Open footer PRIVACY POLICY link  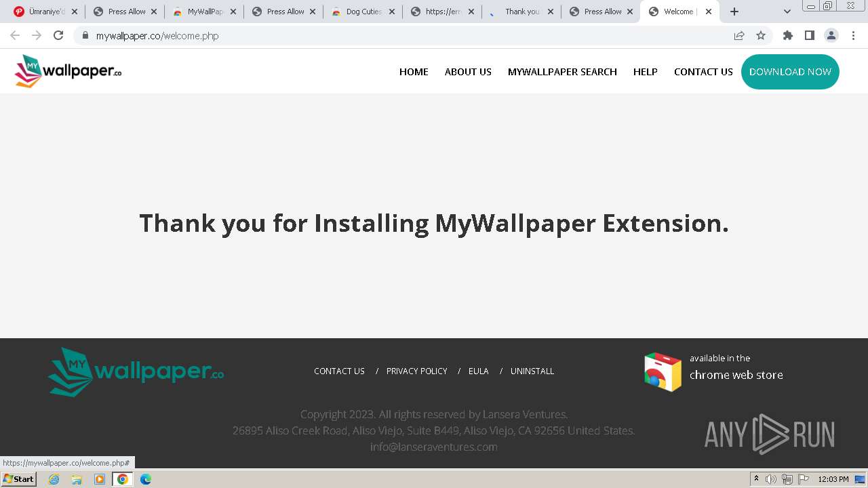416,371
